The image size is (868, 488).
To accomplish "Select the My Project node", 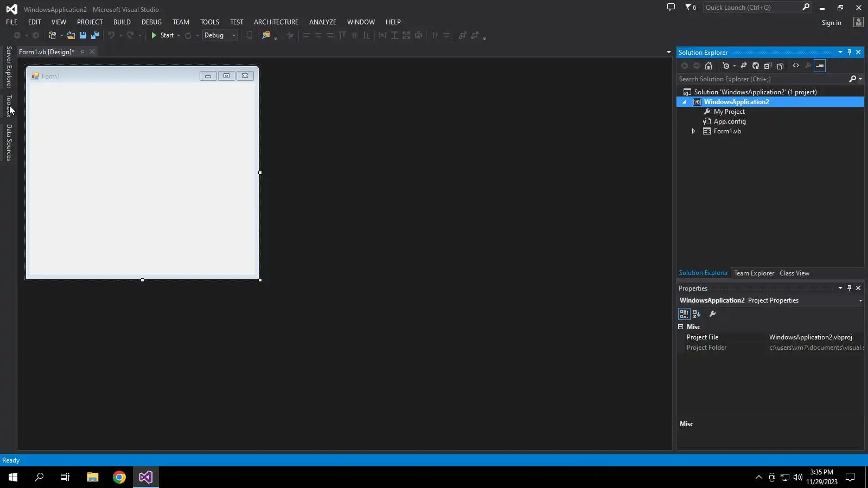I will [729, 112].
